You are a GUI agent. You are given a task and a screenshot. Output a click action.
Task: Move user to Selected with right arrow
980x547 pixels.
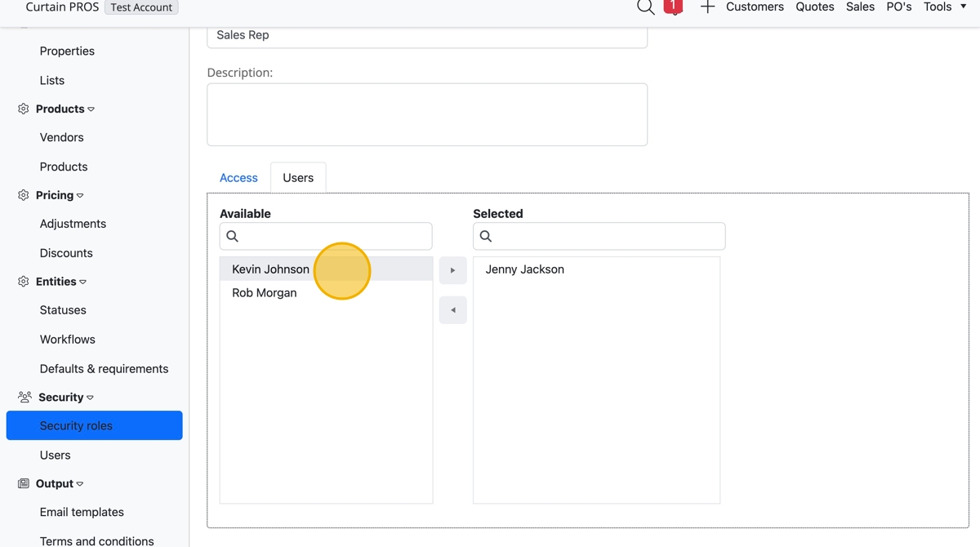[452, 270]
